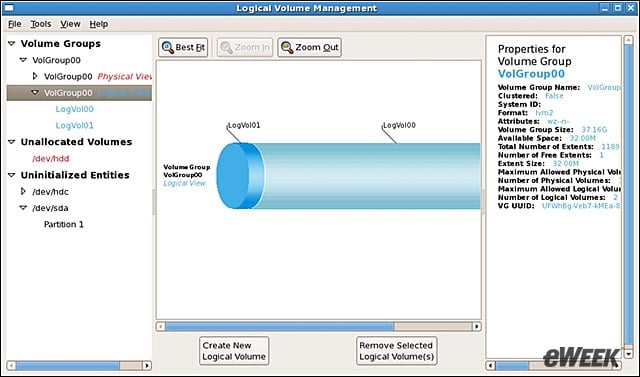Click the Best Fit magnifier button

(x=183, y=47)
